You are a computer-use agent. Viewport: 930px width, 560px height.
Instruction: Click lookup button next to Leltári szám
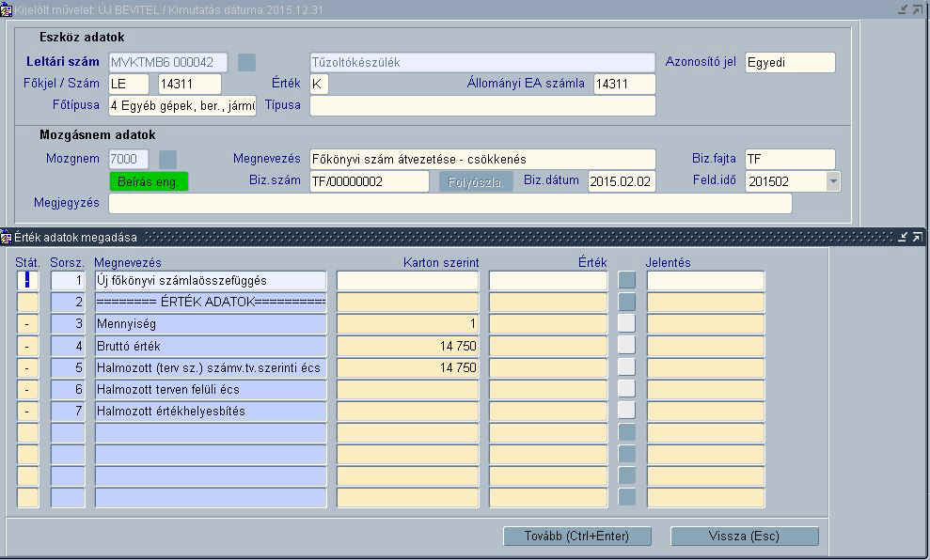click(x=246, y=62)
